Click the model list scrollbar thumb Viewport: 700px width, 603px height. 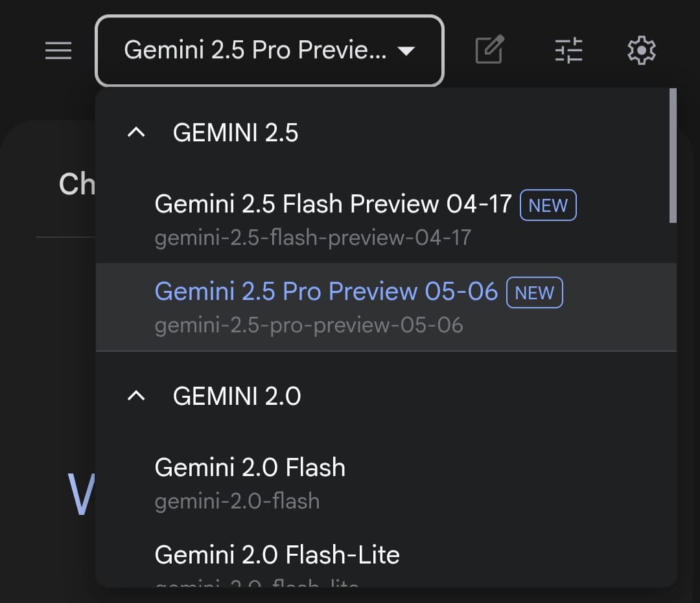click(673, 157)
